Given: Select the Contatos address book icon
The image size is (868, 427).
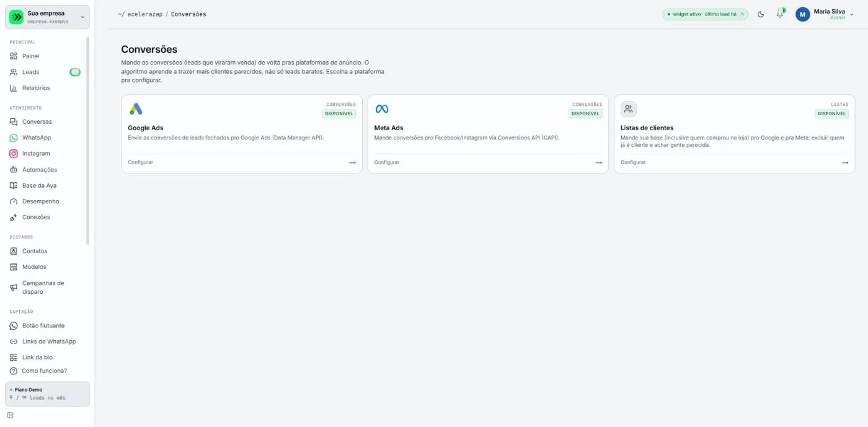Looking at the screenshot, I should (14, 251).
